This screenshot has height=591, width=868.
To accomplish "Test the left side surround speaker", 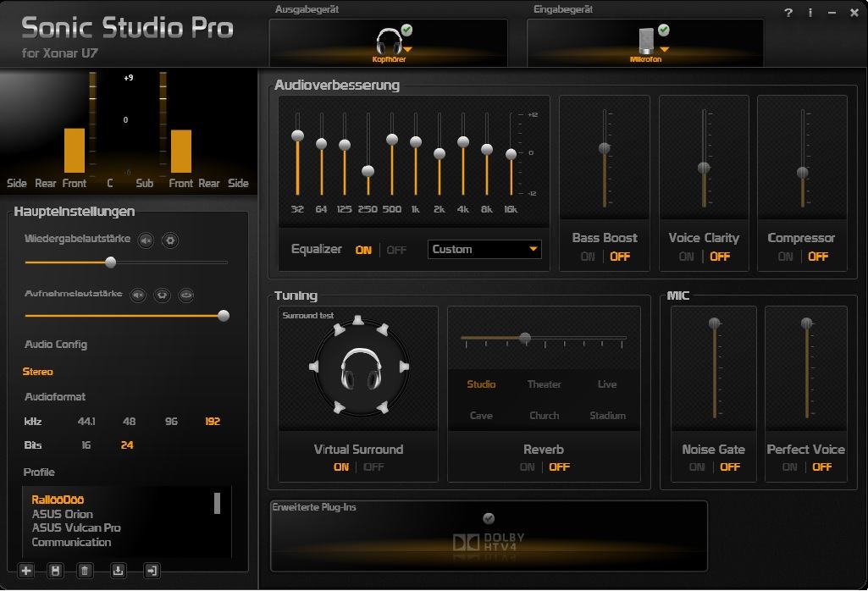I will pyautogui.click(x=314, y=367).
